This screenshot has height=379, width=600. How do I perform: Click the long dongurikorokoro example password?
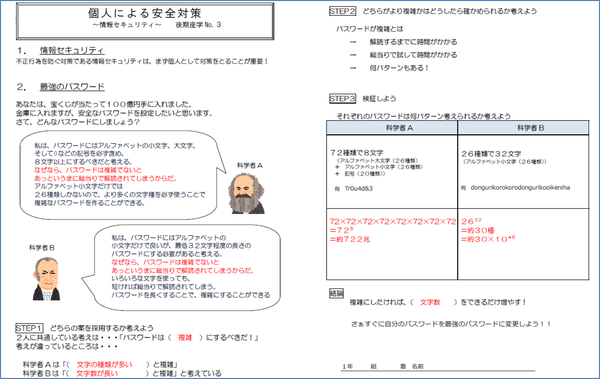point(520,187)
